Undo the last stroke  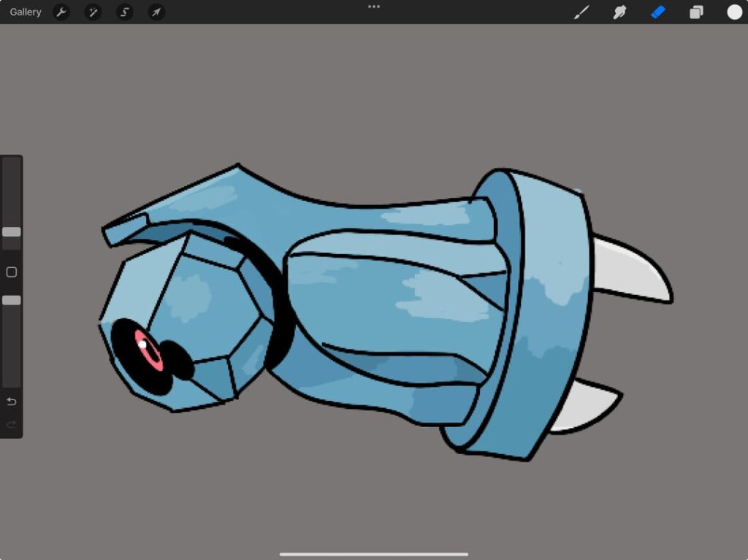click(x=12, y=401)
